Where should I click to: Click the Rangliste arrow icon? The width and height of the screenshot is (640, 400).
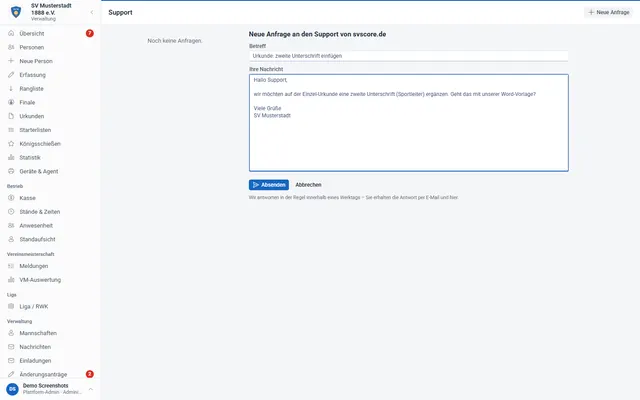pos(11,88)
